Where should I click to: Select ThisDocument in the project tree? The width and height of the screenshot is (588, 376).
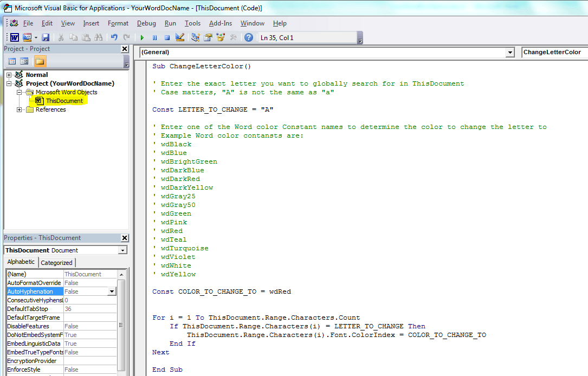pyautogui.click(x=64, y=101)
